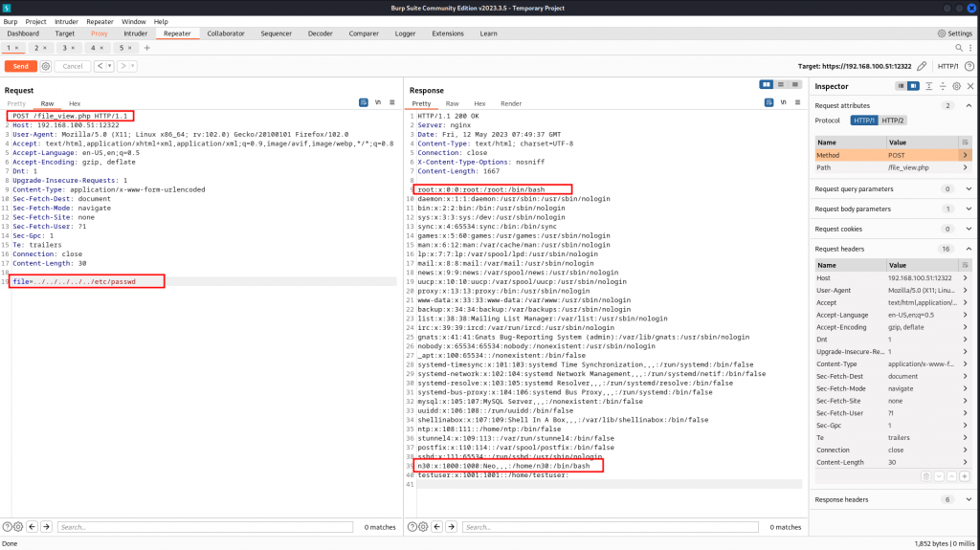Toggle word wrap in Request editor

(363, 102)
